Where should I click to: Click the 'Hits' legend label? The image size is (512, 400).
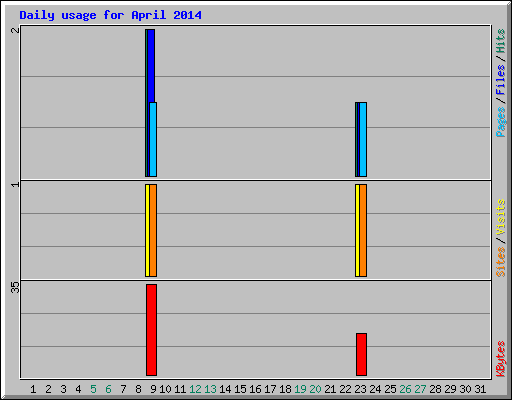(x=501, y=41)
